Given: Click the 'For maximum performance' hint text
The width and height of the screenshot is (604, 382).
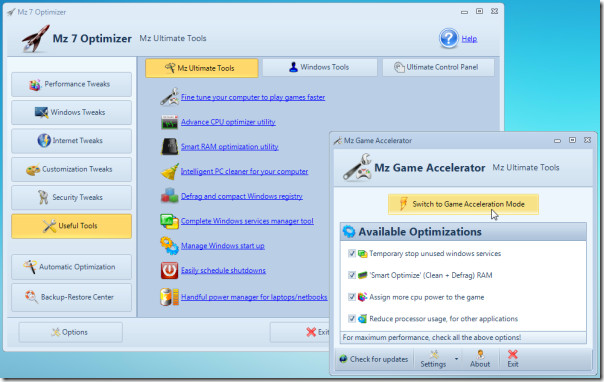Looking at the screenshot, I should click(x=431, y=338).
